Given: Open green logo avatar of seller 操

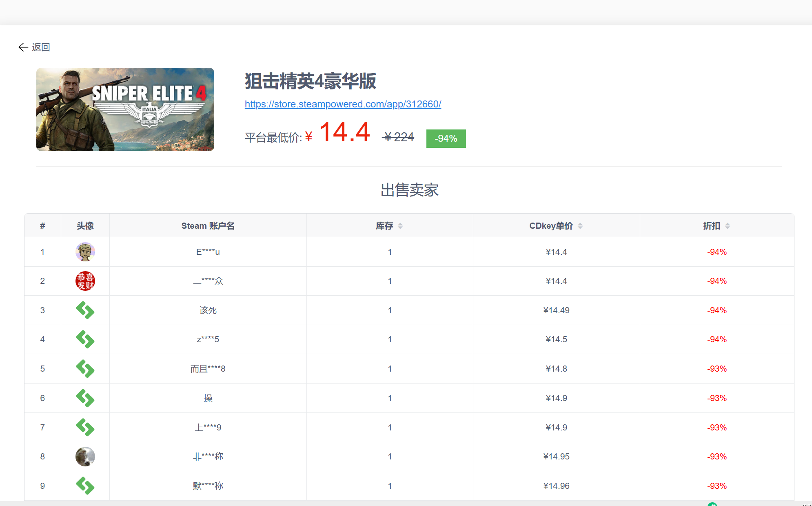Looking at the screenshot, I should 85,398.
